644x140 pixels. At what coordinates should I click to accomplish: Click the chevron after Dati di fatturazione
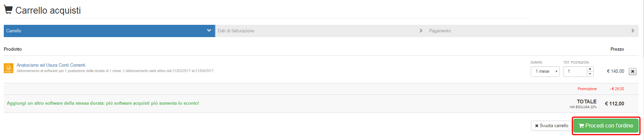click(x=421, y=31)
